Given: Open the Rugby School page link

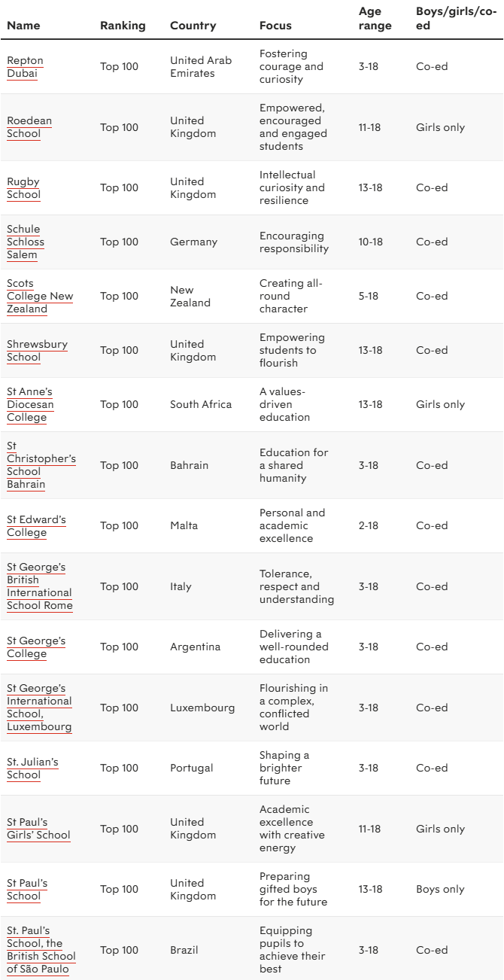Looking at the screenshot, I should (23, 188).
